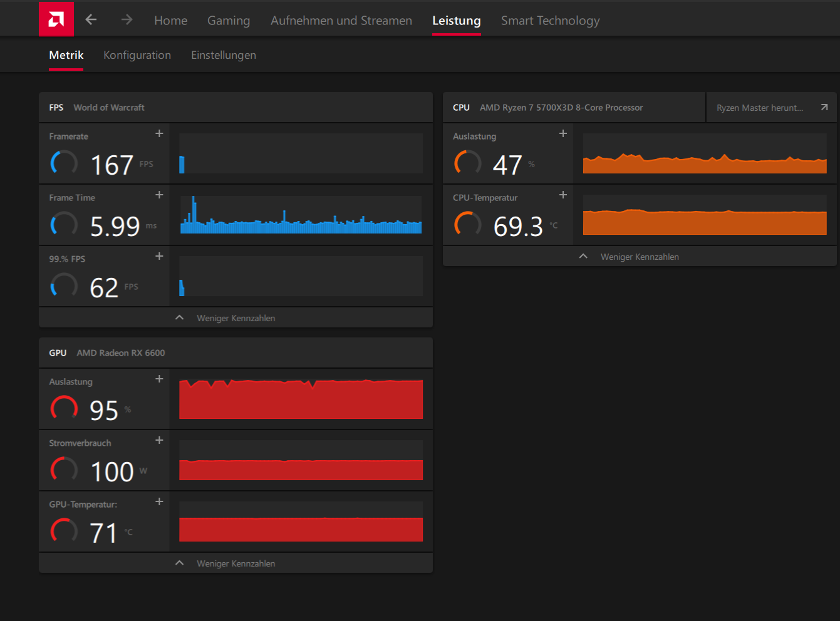Collapse GPU panel via Weniger Kennzahlen
Screen dimensions: 840x621
(x=236, y=563)
